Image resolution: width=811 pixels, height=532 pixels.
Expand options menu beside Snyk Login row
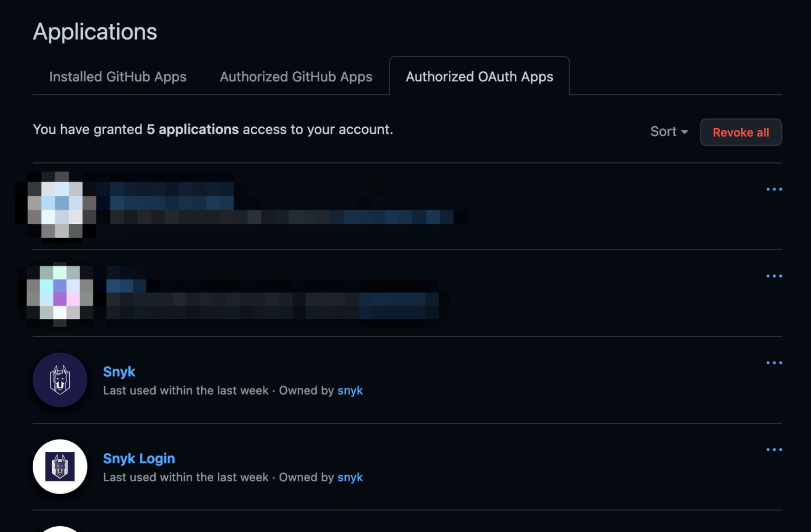774,449
